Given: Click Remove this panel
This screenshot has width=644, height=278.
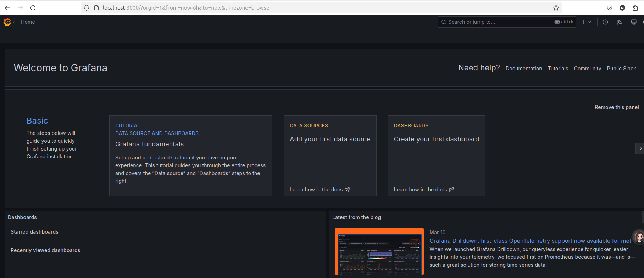Looking at the screenshot, I should (x=617, y=107).
